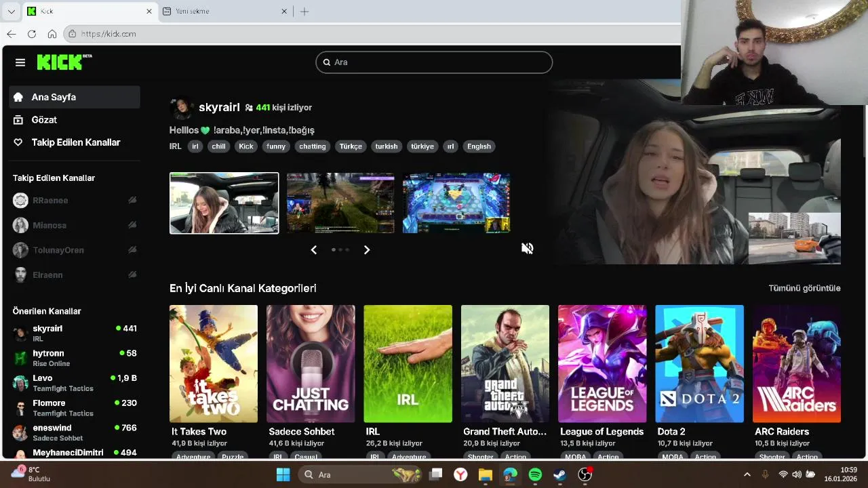Open the League of Legends cover

(602, 364)
